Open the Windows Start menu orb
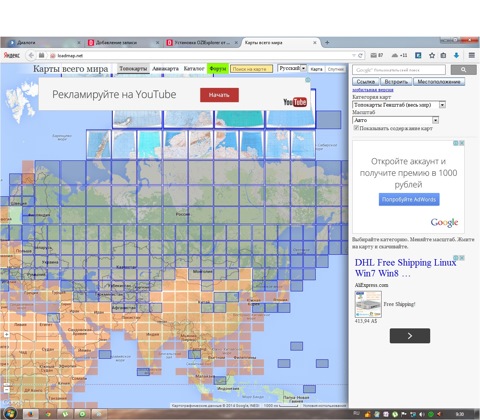 pos(10,414)
